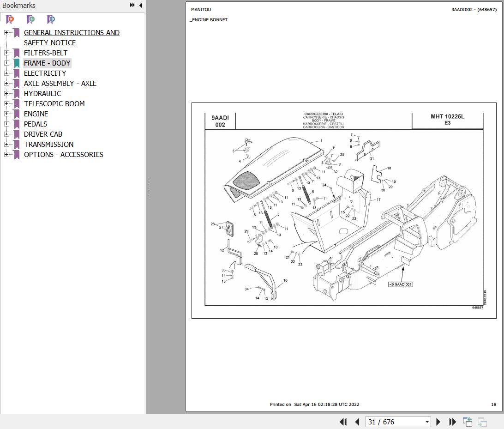Expand the GENERAL INSTRUCTIONS bookmark
Viewport: 504px width, 429px height.
click(x=6, y=32)
